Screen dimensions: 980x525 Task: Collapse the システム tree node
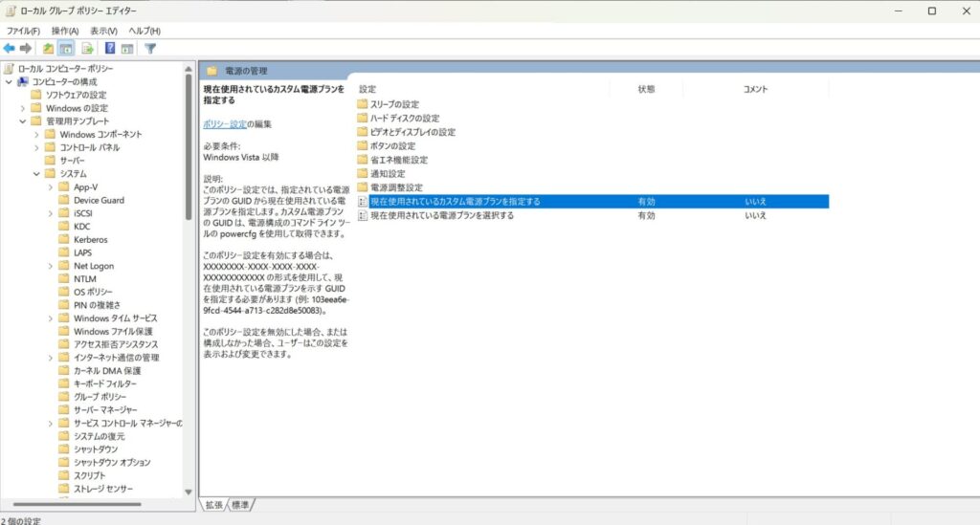36,174
